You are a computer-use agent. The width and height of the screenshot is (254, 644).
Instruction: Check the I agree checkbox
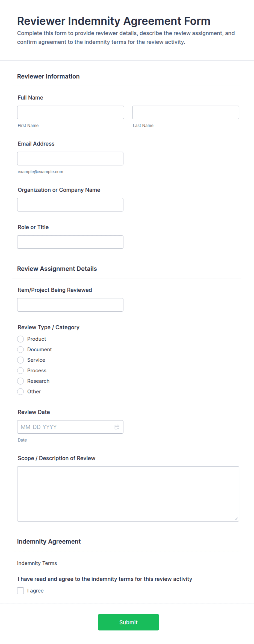pyautogui.click(x=20, y=591)
